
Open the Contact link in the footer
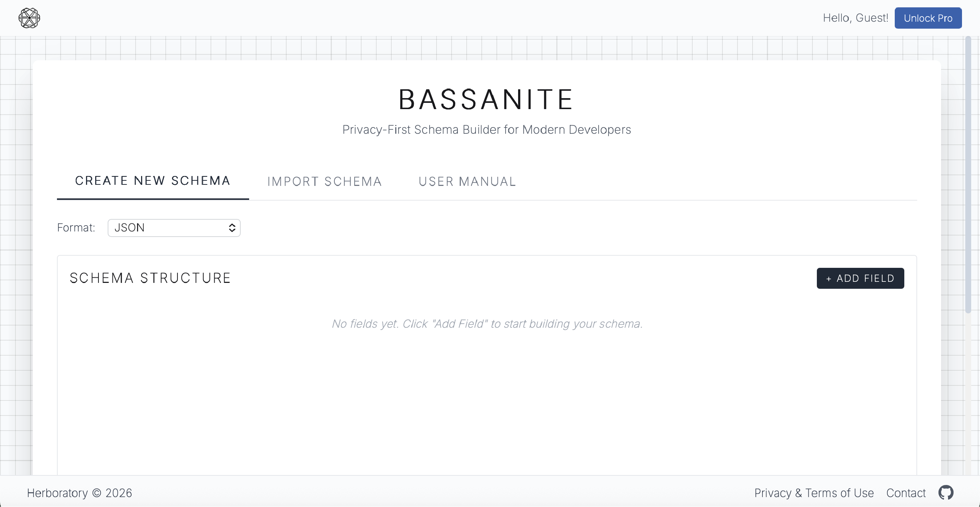pos(906,493)
